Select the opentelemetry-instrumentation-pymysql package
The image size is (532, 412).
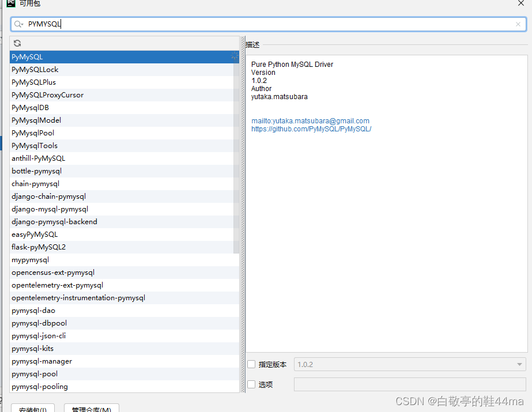coord(124,298)
